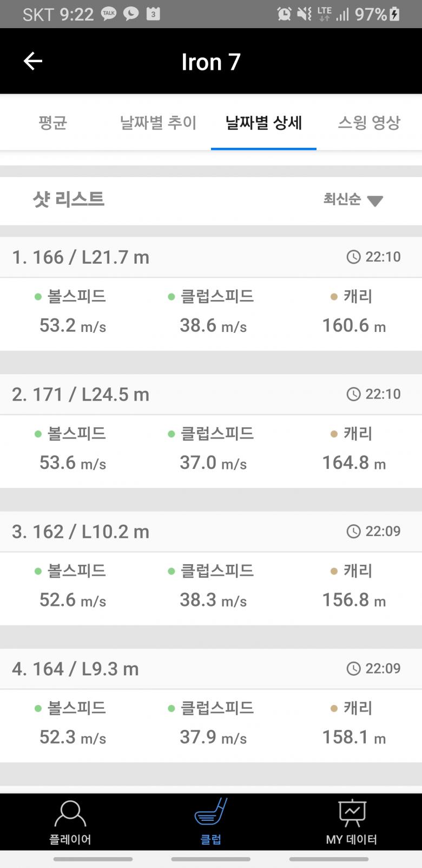Screen dimensions: 422x868
Task: Open the MY 데이터 chart icon
Action: 352,814
